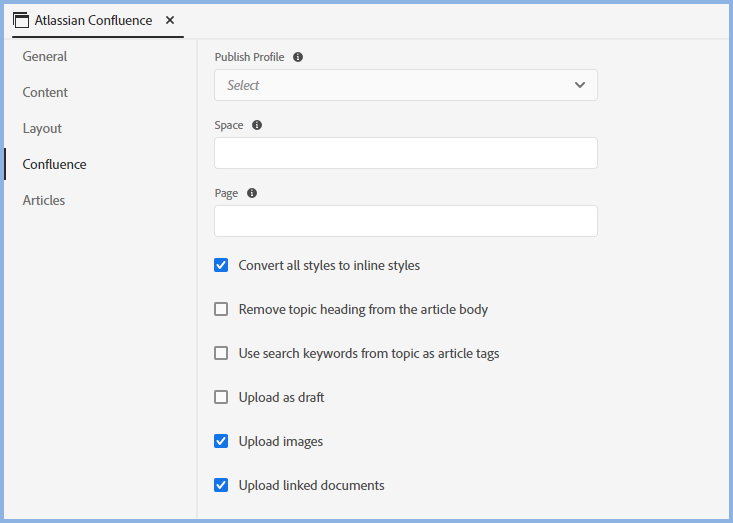Close the Atlassian Confluence tab

coord(170,20)
